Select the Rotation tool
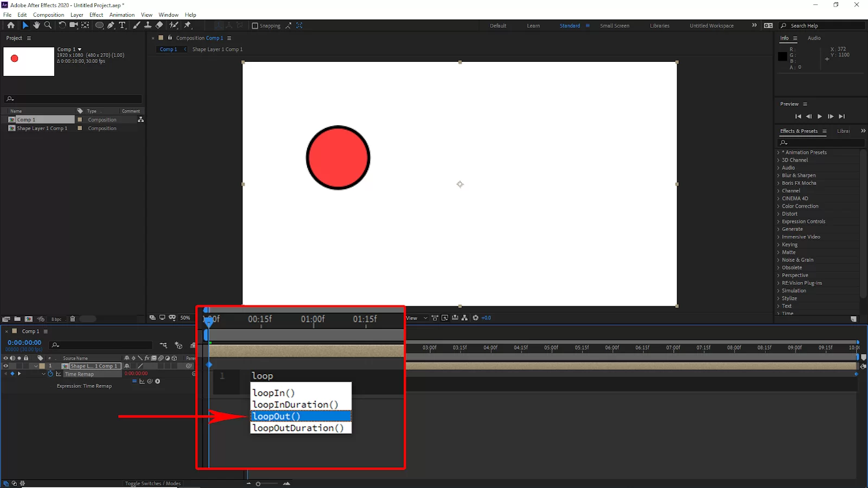 coord(62,25)
